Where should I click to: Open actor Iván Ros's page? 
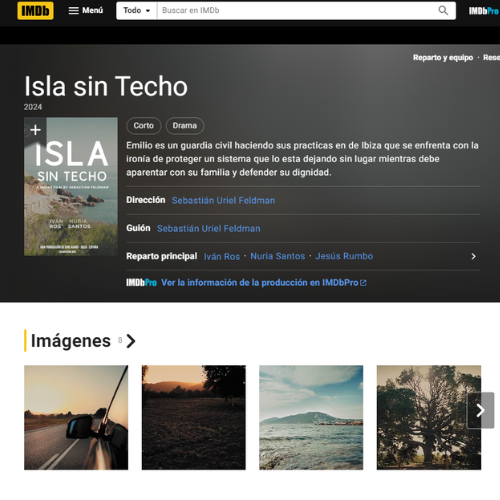click(x=222, y=256)
